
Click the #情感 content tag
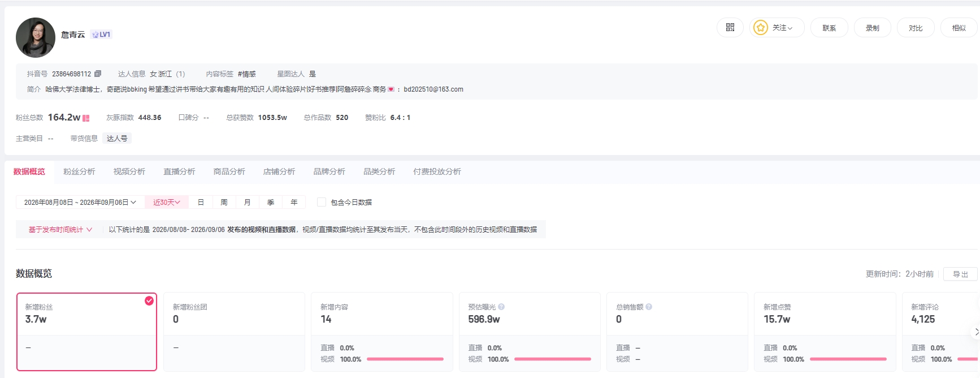247,74
